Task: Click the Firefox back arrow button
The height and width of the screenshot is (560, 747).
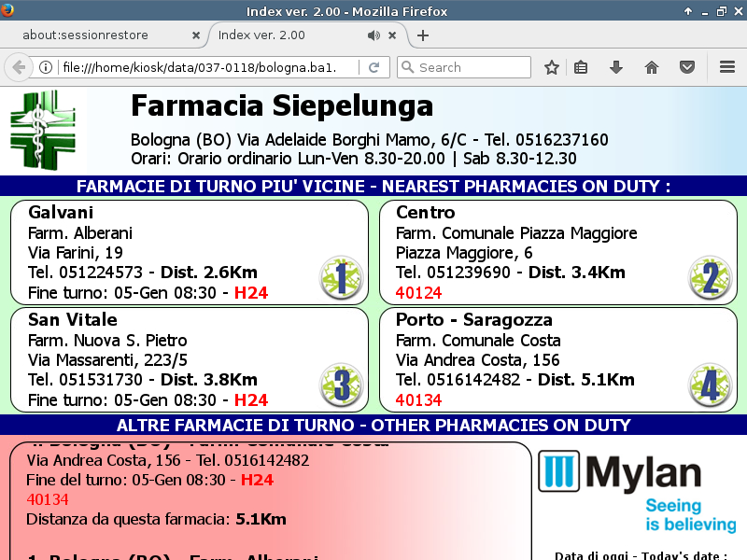Action: click(x=18, y=67)
